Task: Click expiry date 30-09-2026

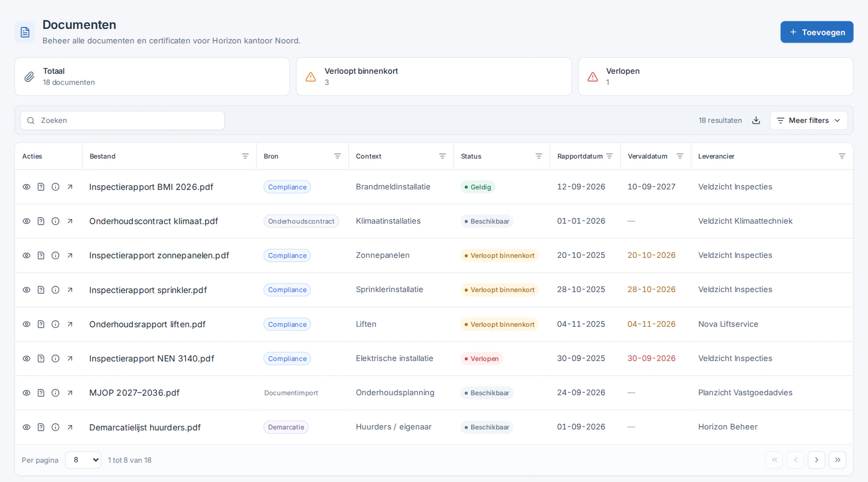Action: click(x=651, y=359)
